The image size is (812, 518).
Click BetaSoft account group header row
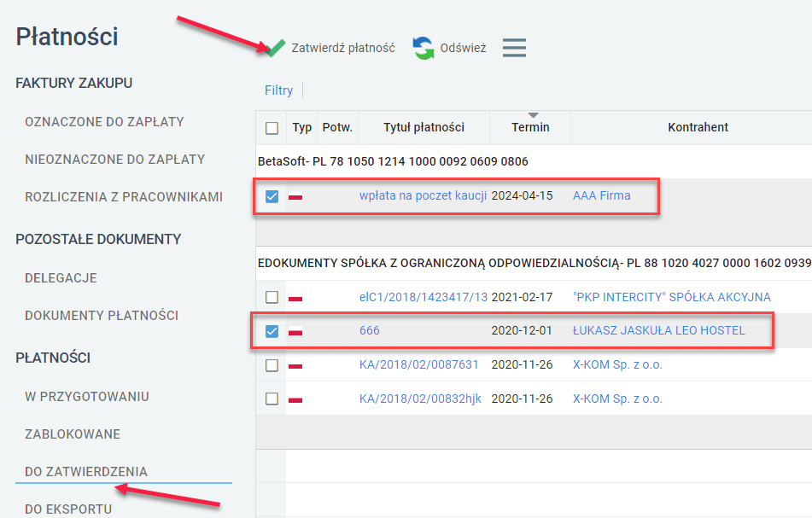[x=534, y=161]
